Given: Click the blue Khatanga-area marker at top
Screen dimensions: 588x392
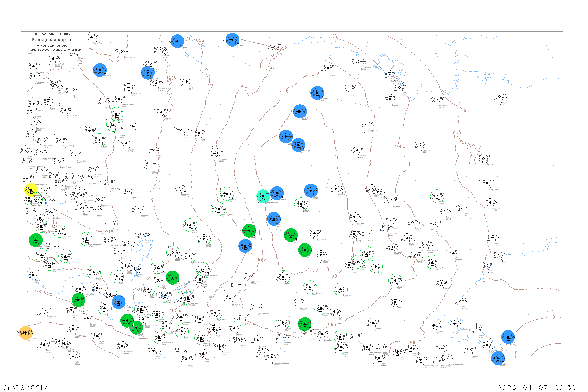Looking at the screenshot, I should 232,40.
